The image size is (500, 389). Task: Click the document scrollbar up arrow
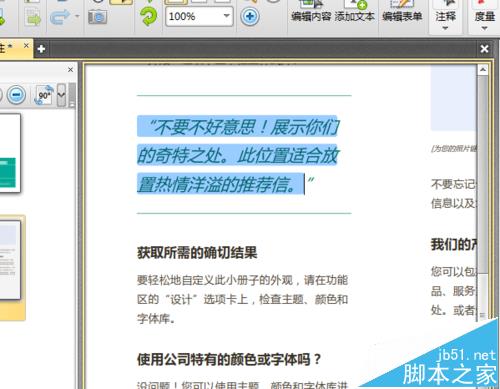482,70
